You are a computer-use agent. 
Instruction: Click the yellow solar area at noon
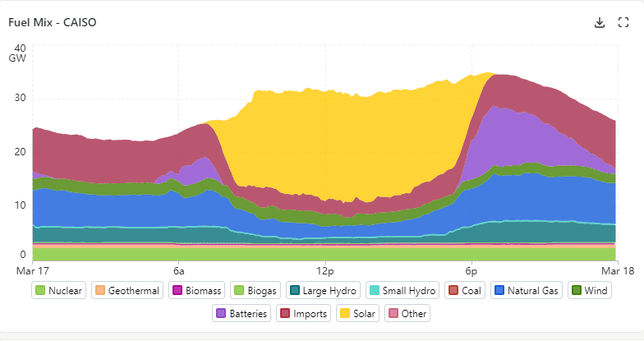[325, 148]
